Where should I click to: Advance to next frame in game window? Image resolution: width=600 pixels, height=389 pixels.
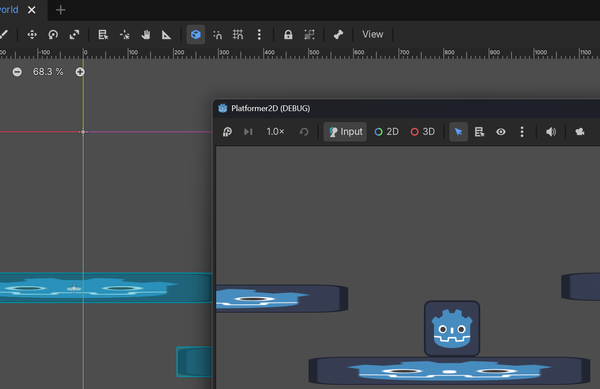click(248, 132)
